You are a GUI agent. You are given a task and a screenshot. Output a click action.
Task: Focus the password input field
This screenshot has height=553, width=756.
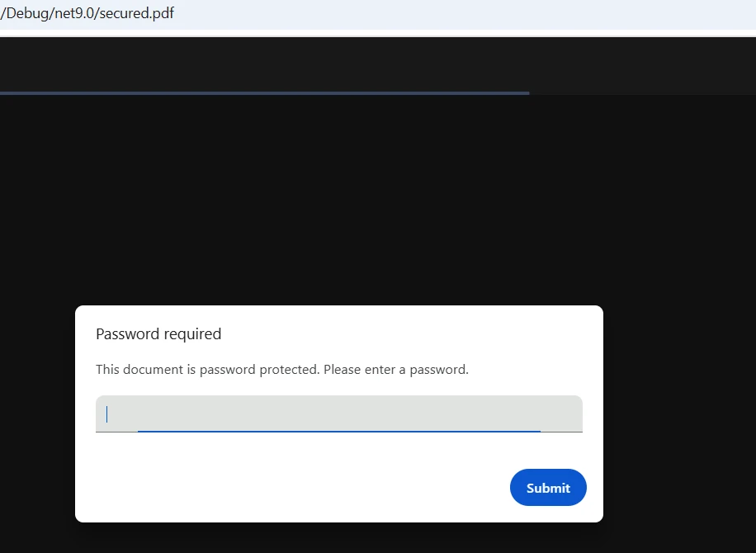[338, 414]
